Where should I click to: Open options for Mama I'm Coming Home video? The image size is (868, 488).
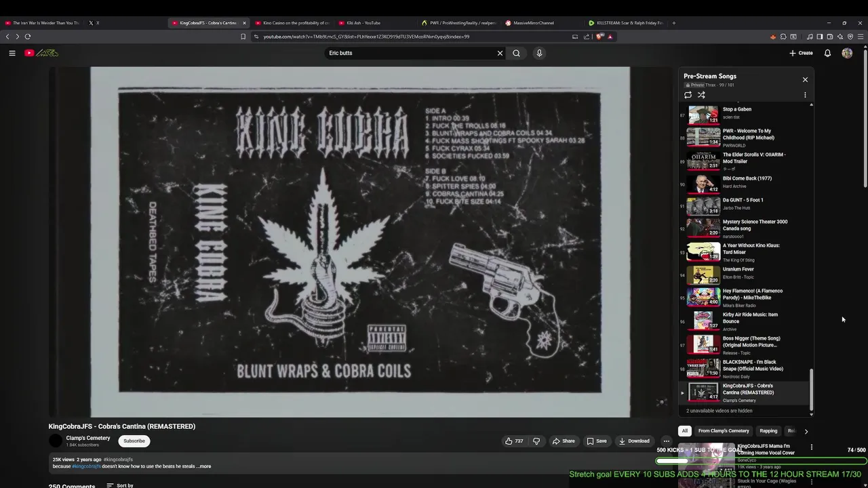point(811,447)
